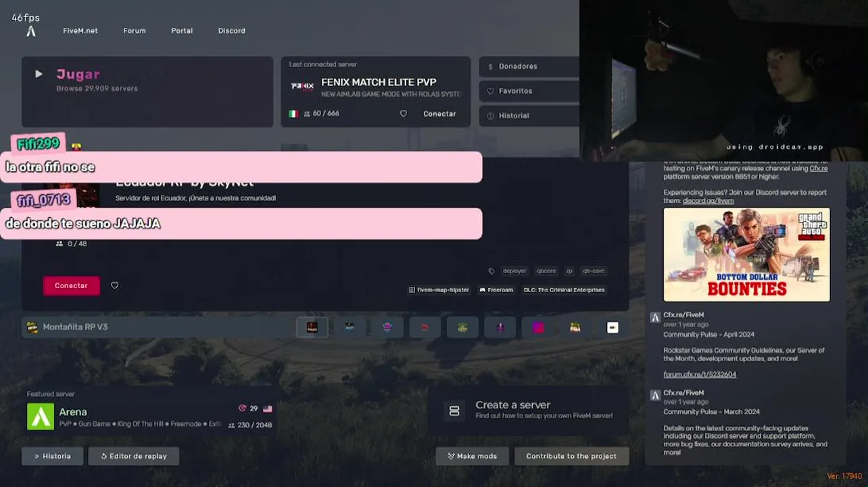Click Jugar to browse servers
This screenshot has height=487, width=868.
click(147, 92)
